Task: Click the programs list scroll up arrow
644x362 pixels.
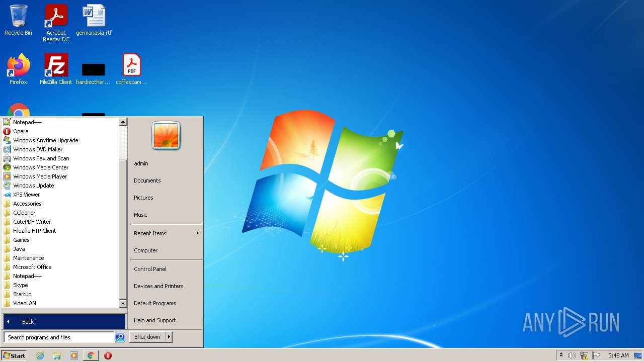Action: tap(123, 122)
